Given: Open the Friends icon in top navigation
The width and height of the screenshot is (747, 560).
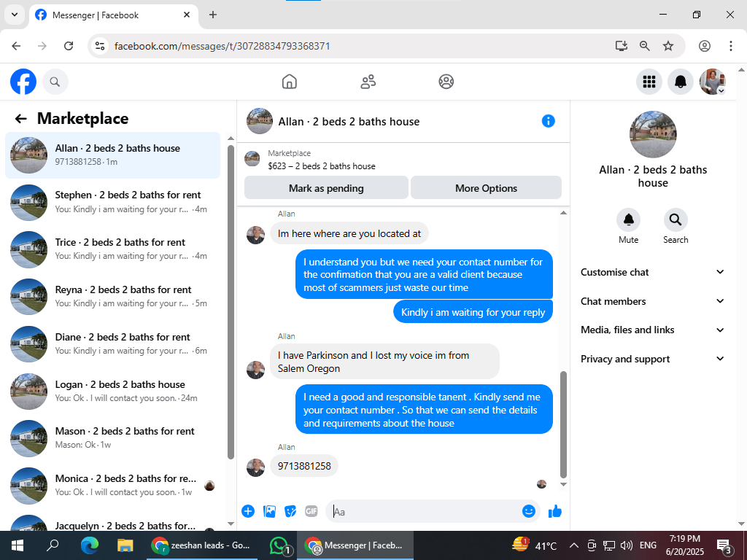Looking at the screenshot, I should [368, 82].
